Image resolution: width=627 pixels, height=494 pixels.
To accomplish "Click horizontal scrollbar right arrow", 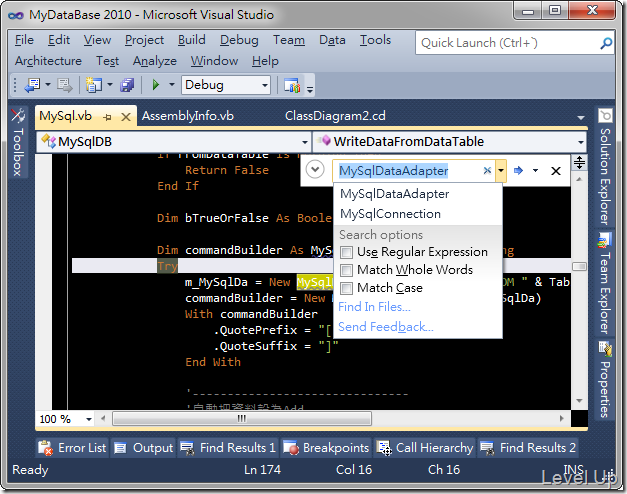I will click(x=561, y=419).
